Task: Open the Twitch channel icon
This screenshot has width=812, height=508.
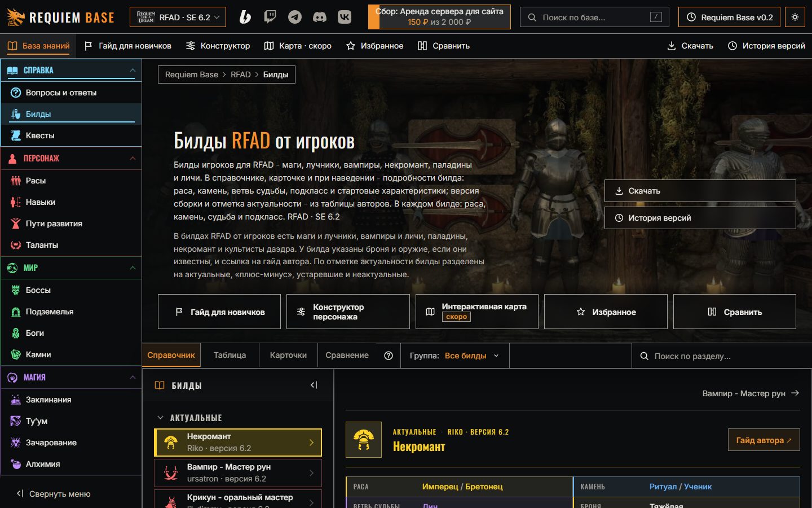Action: pyautogui.click(x=270, y=17)
